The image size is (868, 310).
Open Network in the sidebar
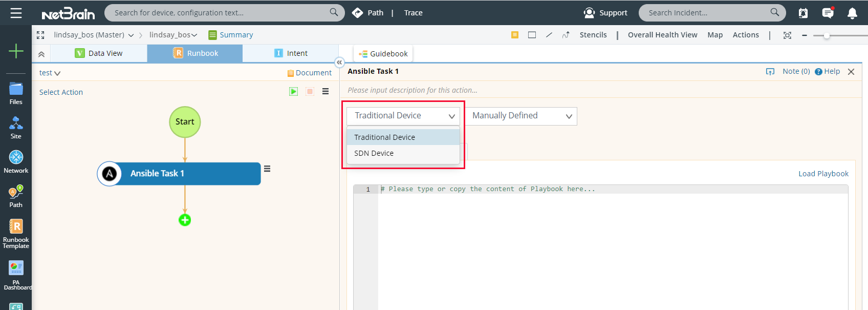click(x=16, y=162)
